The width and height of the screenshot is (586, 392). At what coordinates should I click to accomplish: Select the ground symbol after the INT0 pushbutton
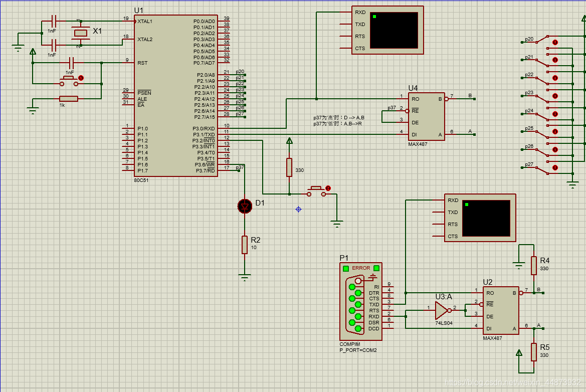(337, 224)
